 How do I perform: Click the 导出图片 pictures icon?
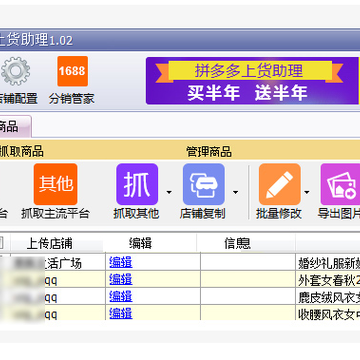tap(340, 184)
